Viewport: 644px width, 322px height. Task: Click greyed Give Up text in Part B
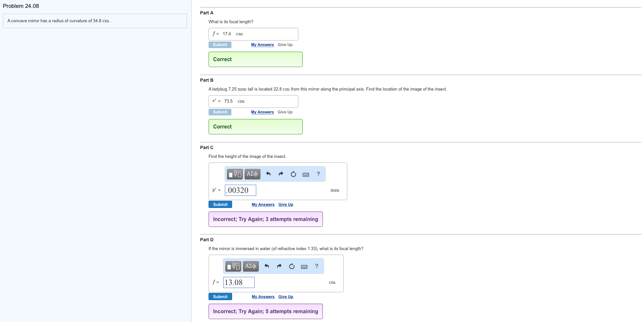pos(285,112)
